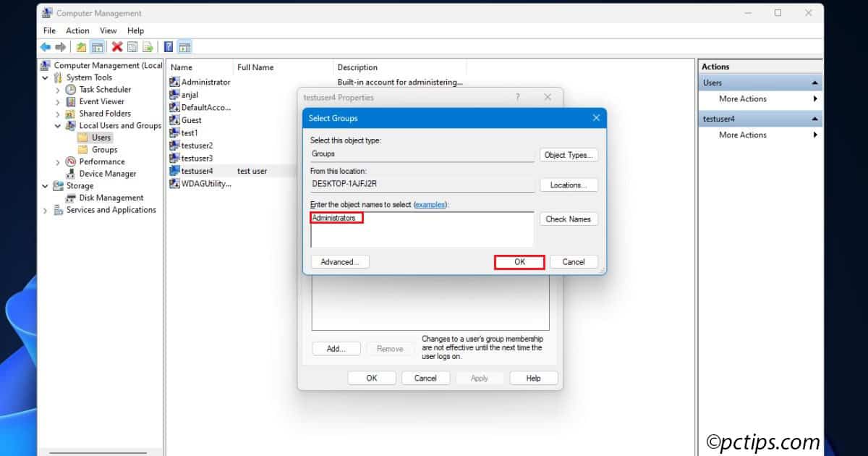The width and height of the screenshot is (868, 456).
Task: Sort by the Full Name column header
Action: [282, 67]
